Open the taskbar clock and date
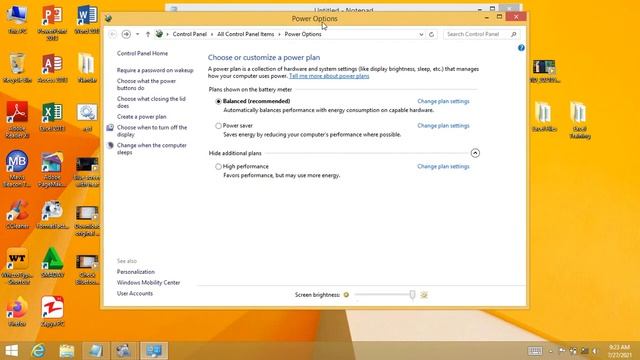This screenshot has width=640, height=360. (620, 351)
